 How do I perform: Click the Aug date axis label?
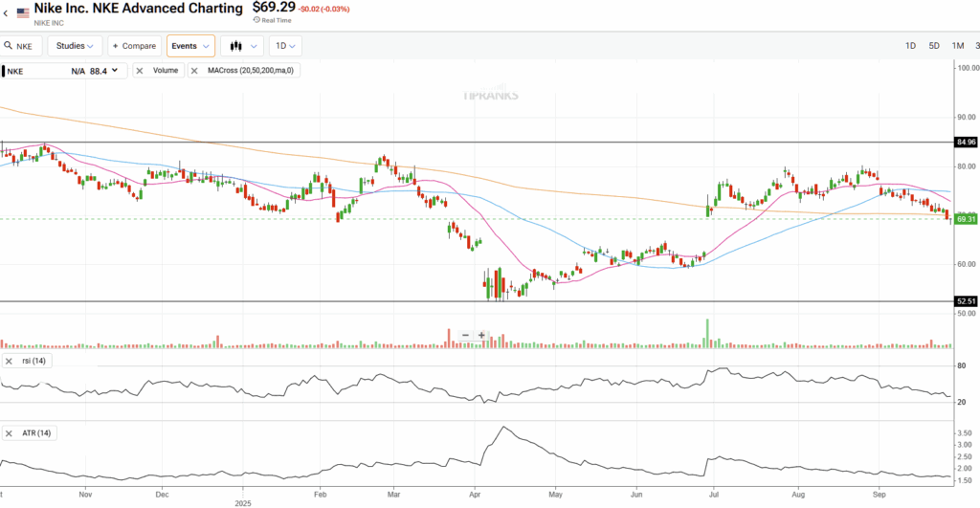[x=798, y=495]
